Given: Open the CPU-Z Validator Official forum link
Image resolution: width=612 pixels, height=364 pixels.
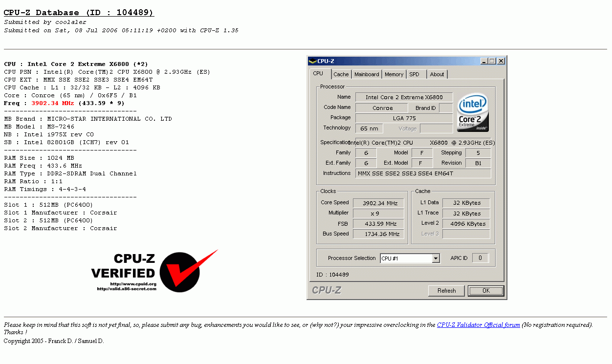Looking at the screenshot, I should click(x=479, y=325).
